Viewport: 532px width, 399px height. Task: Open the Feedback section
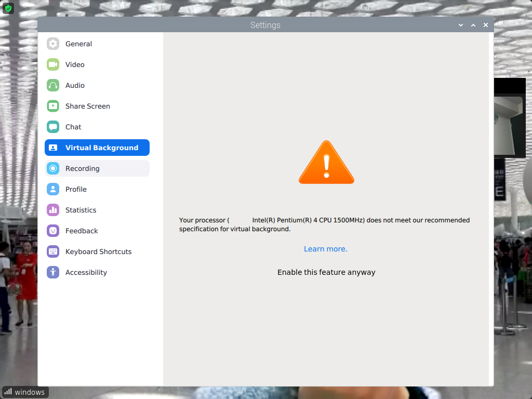tap(97, 231)
